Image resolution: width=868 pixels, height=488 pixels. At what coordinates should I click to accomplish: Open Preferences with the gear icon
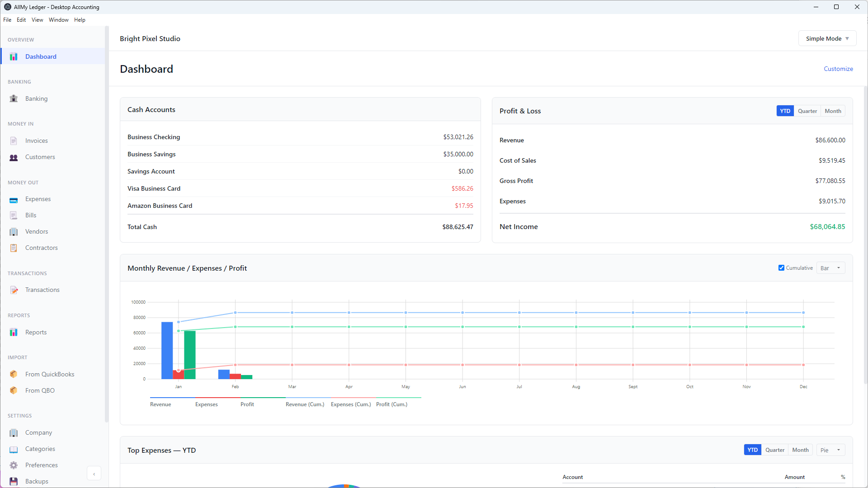(x=14, y=465)
